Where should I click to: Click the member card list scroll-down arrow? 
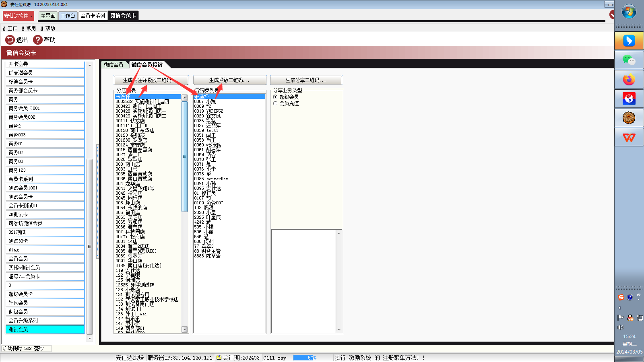(90, 338)
